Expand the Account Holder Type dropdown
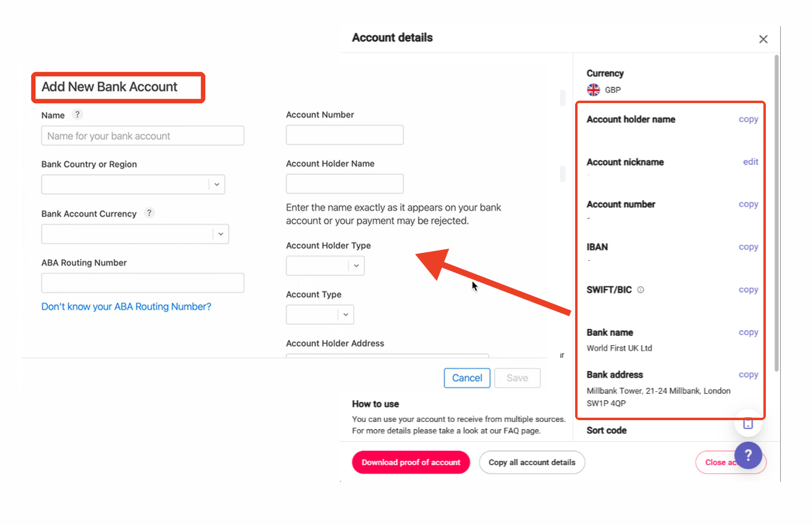 pos(325,265)
